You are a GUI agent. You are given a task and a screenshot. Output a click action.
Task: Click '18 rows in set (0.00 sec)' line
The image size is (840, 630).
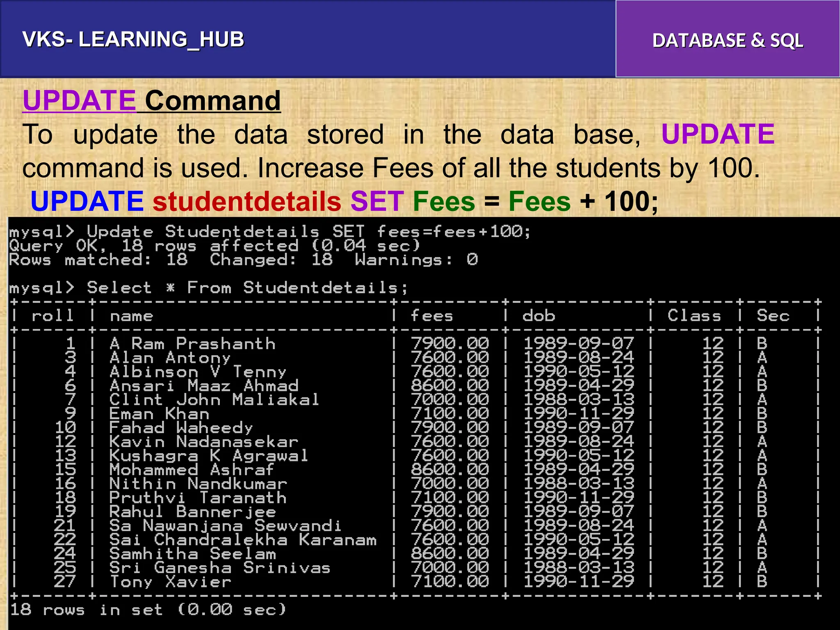pyautogui.click(x=148, y=609)
